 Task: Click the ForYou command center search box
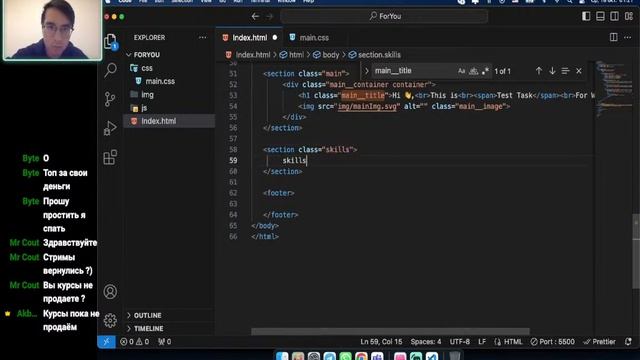(384, 16)
